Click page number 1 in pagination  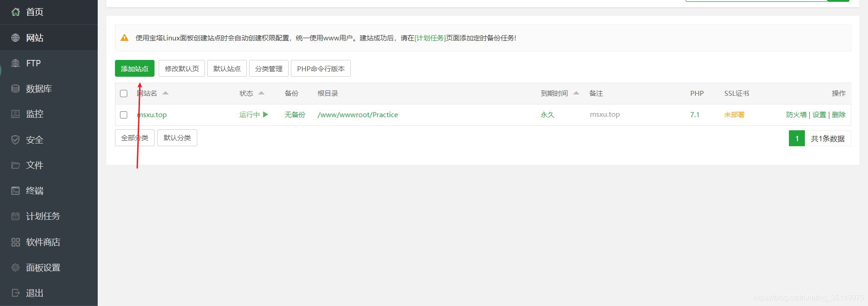click(797, 138)
